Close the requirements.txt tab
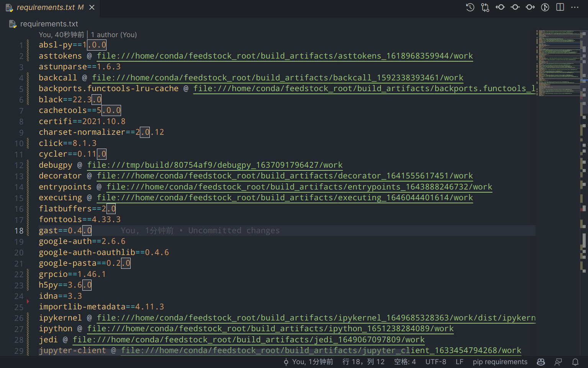Image resolution: width=588 pixels, height=368 pixels. (92, 7)
